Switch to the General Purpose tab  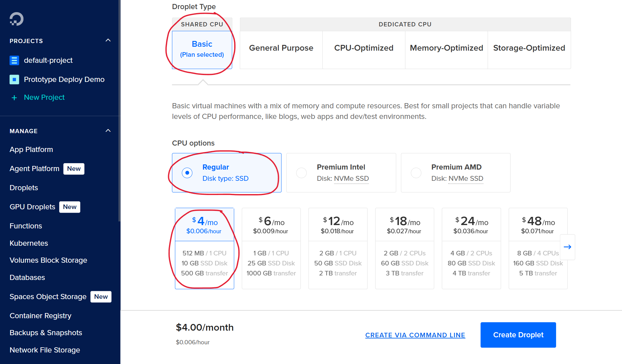pos(281,48)
